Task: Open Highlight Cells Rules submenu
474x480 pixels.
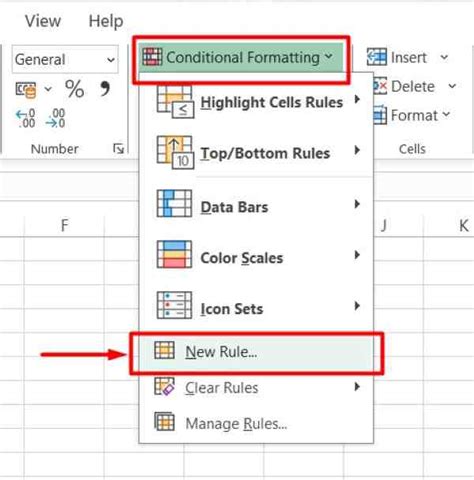Action: 256,102
